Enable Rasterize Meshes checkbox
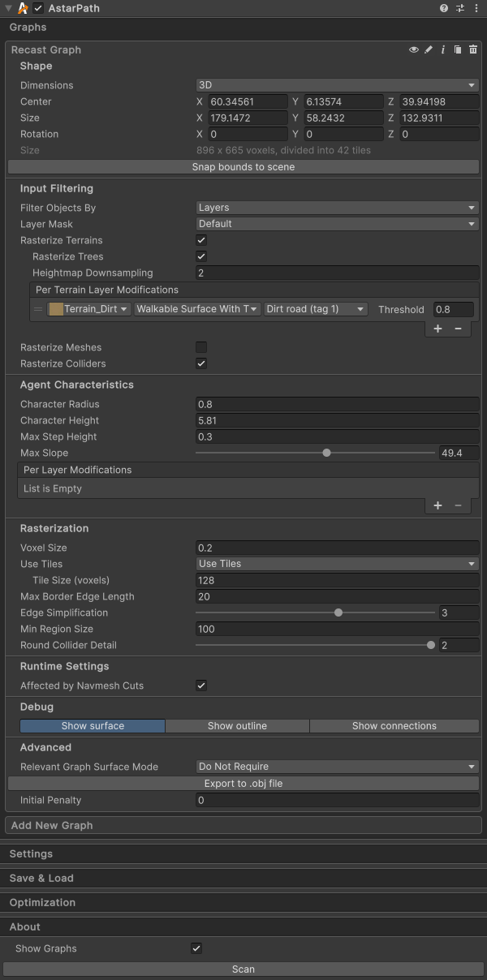This screenshot has width=487, height=980. (x=201, y=347)
